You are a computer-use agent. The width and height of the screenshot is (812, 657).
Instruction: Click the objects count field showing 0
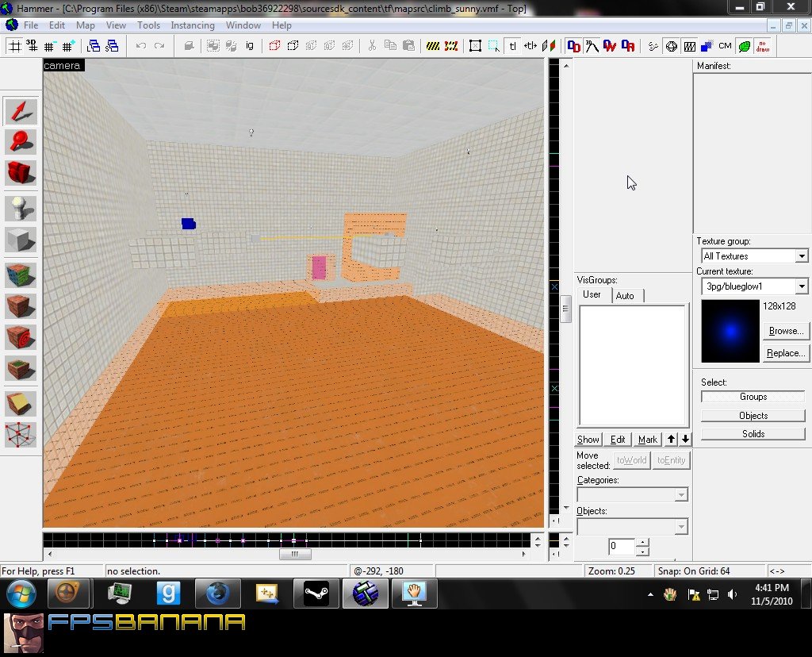point(622,546)
